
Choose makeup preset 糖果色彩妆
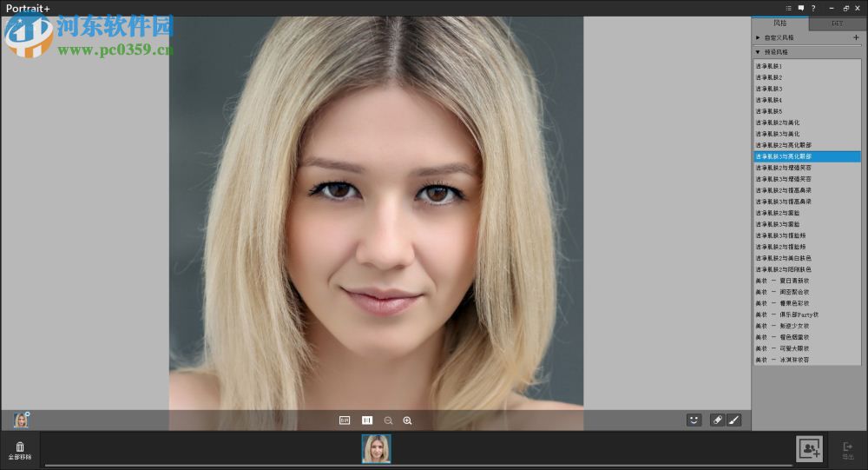(x=807, y=303)
